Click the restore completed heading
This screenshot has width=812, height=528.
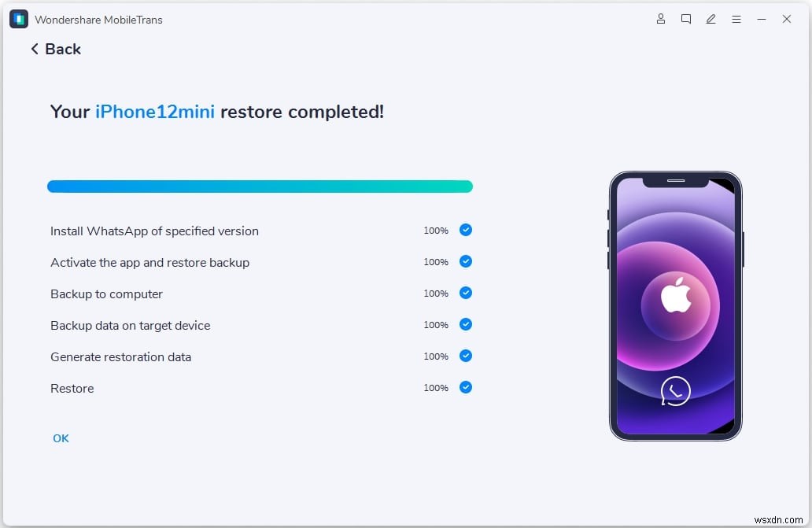pos(216,112)
